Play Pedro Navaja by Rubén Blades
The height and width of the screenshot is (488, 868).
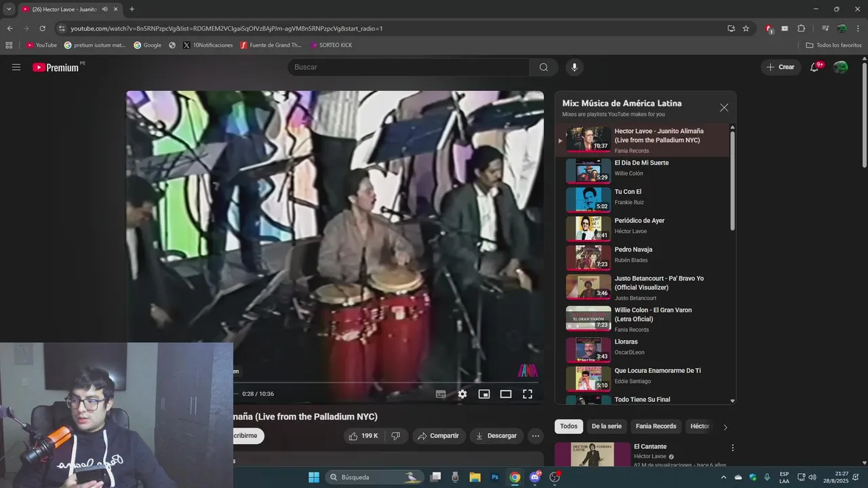click(642, 258)
